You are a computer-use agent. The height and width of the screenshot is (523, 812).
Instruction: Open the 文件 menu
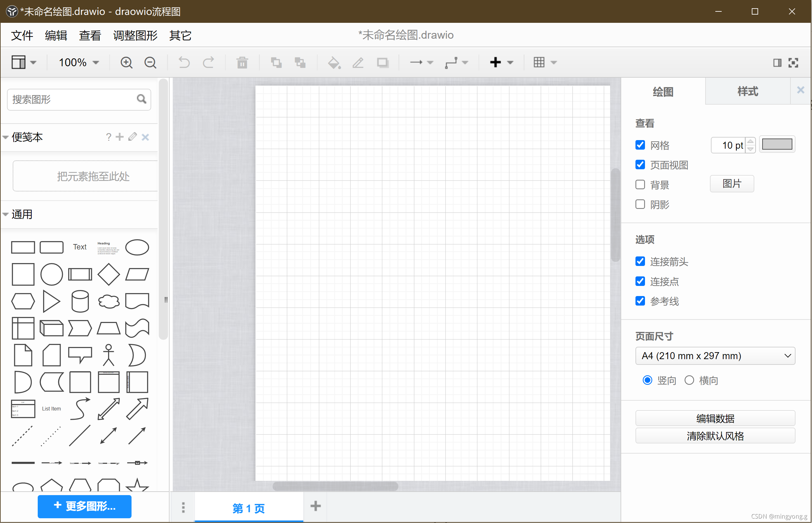pyautogui.click(x=22, y=35)
